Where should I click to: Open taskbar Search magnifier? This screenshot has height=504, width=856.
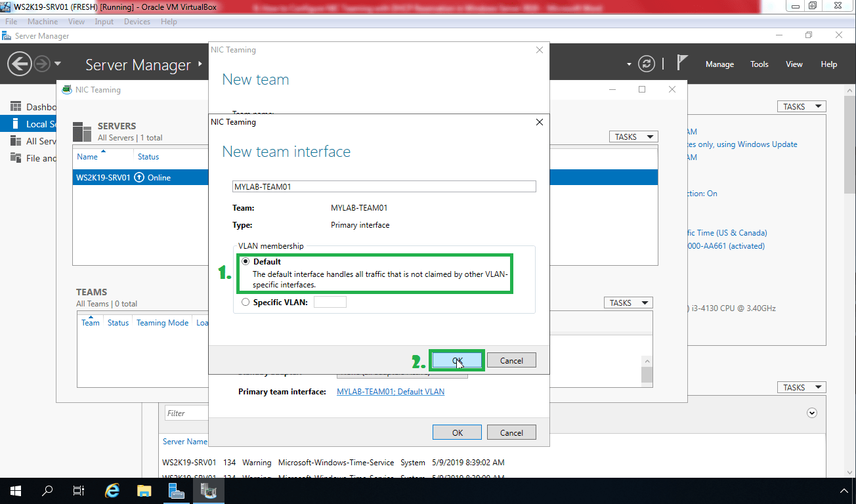coord(47,491)
